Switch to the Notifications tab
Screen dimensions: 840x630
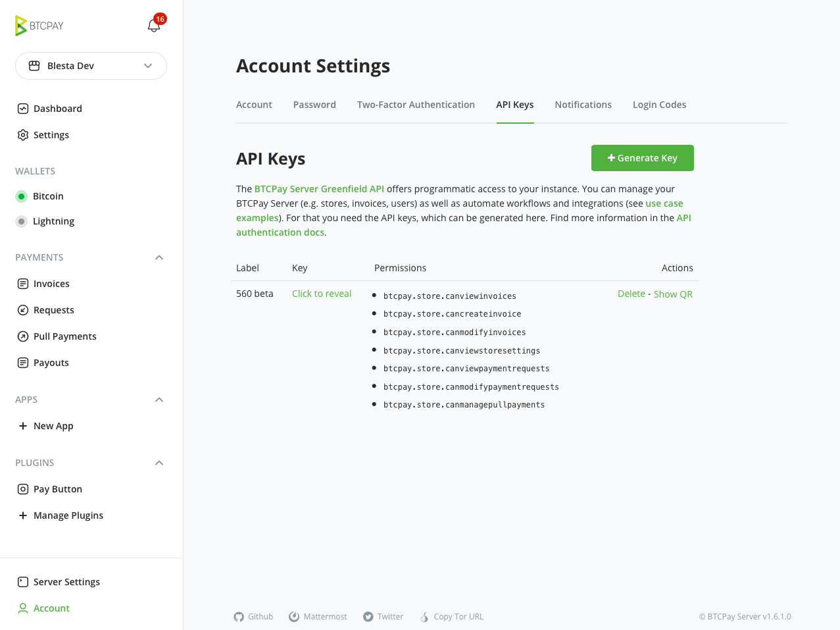click(x=583, y=105)
